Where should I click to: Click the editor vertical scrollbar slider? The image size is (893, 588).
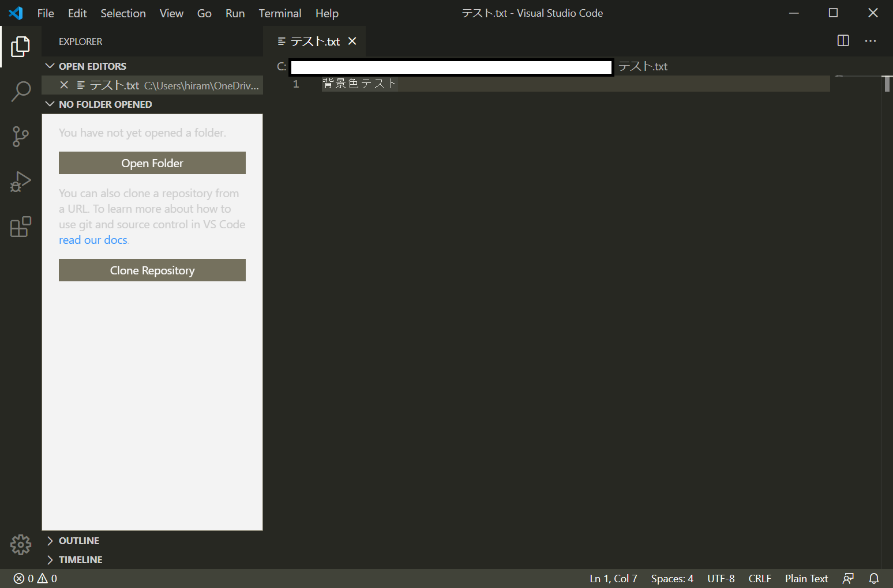tap(887, 84)
